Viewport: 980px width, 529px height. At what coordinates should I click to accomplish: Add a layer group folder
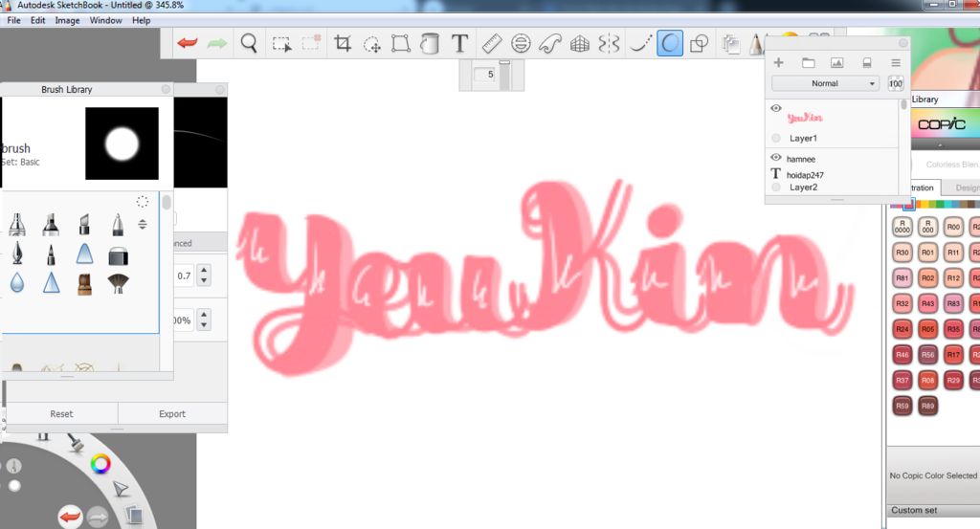[x=808, y=62]
